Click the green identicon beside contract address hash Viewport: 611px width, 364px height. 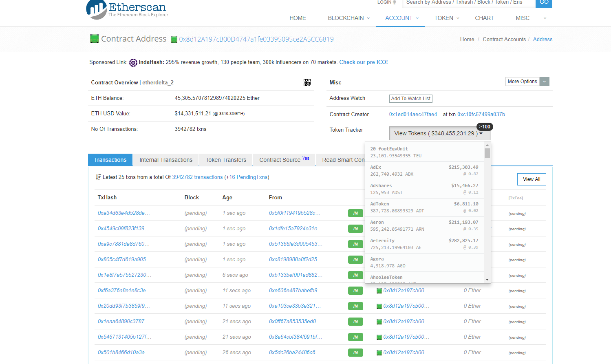(174, 40)
